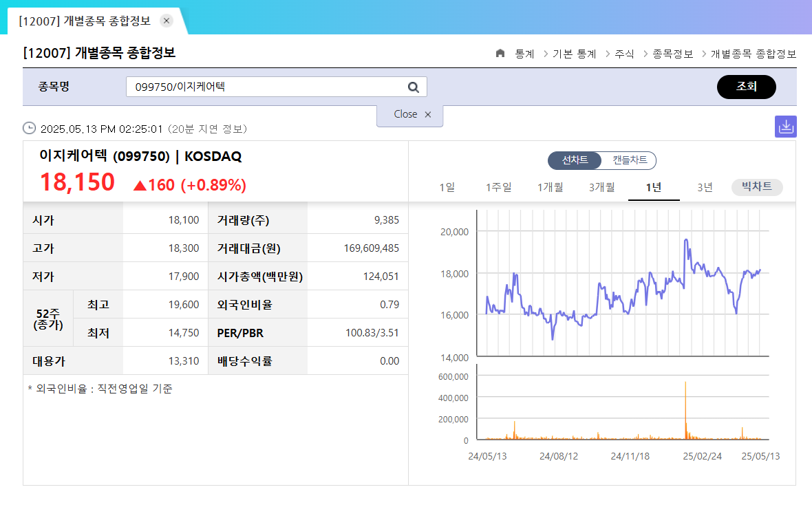812x507 pixels.
Task: Click the search magnifier icon in 종목명 field
Action: point(413,87)
